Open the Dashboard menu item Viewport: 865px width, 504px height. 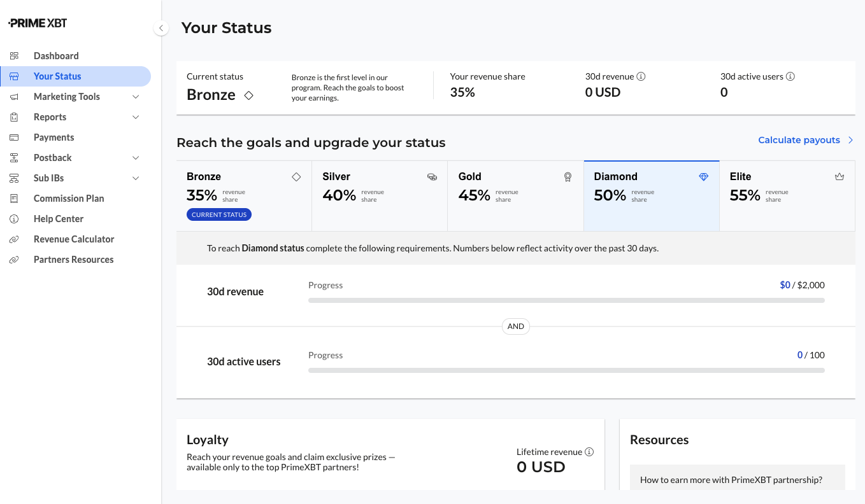[x=76, y=56]
